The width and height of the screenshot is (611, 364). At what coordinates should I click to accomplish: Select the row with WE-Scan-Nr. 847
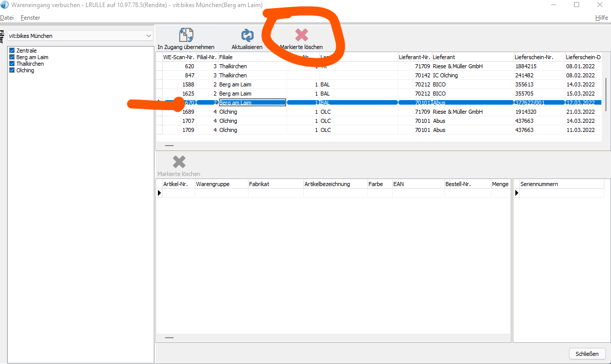coord(379,75)
